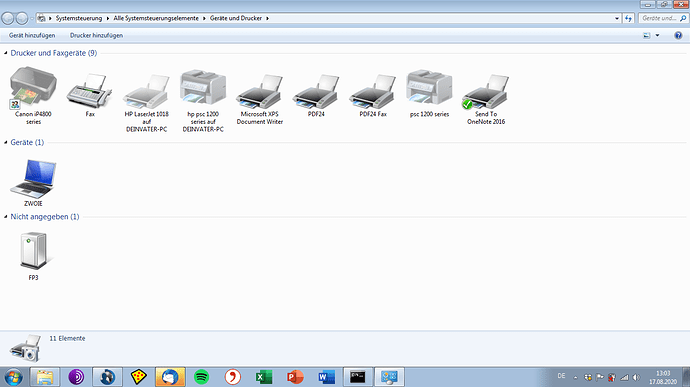Open Tor Browser from the taskbar
The height and width of the screenshot is (387, 690).
tap(76, 377)
